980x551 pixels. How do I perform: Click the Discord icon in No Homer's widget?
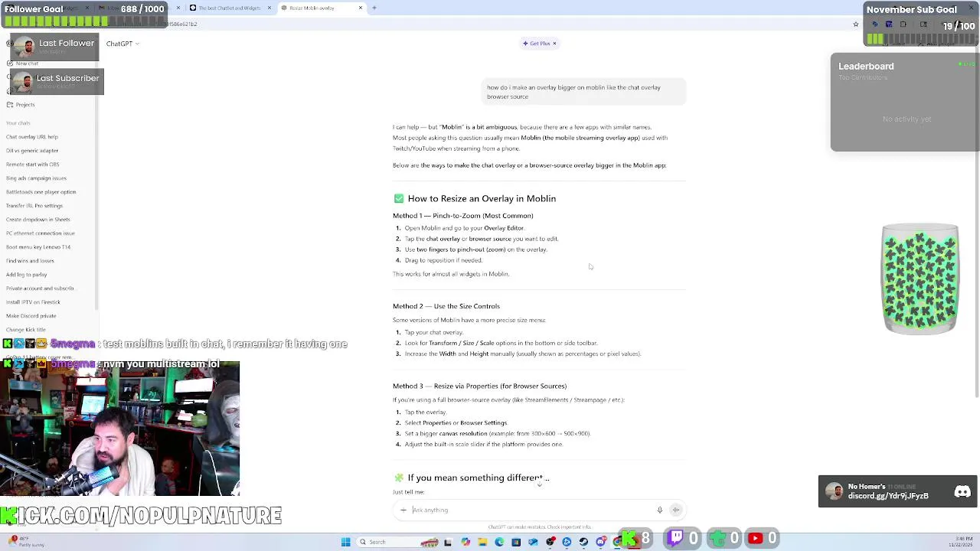(x=962, y=492)
